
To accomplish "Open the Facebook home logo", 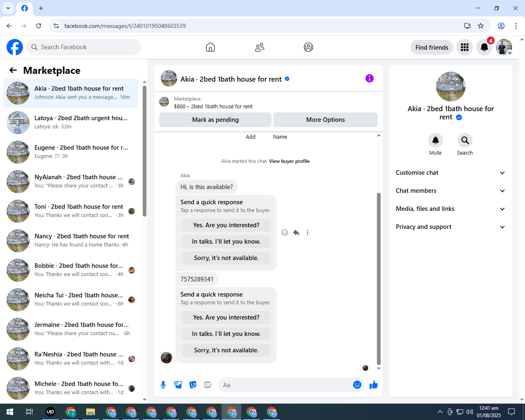I will tap(15, 47).
